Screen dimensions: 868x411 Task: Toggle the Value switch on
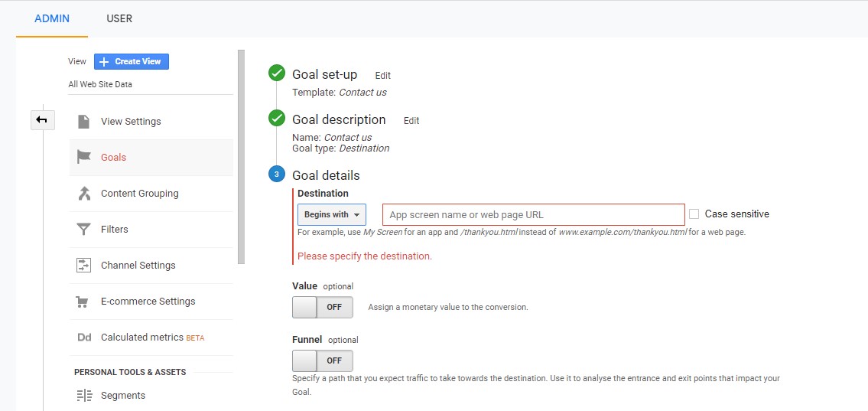[323, 307]
